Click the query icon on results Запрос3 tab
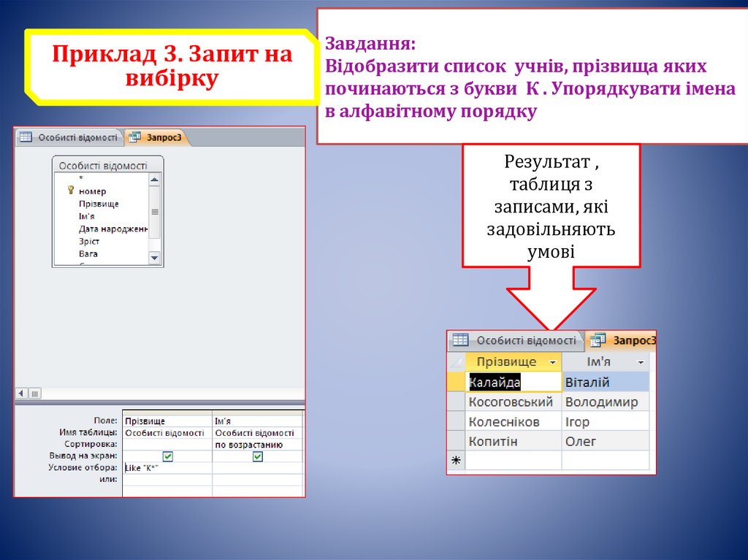The height and width of the screenshot is (560, 748). pyautogui.click(x=598, y=340)
